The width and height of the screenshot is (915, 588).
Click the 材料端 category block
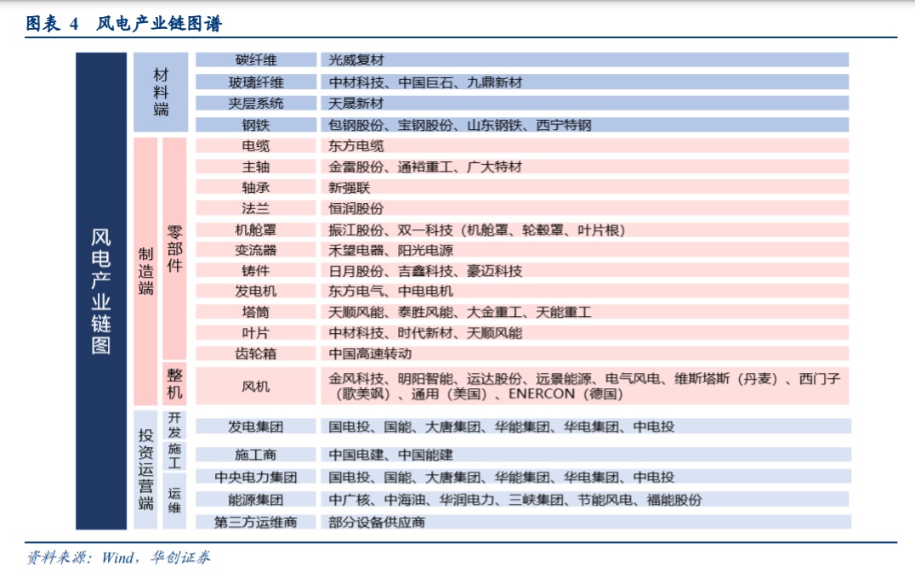pos(161,92)
